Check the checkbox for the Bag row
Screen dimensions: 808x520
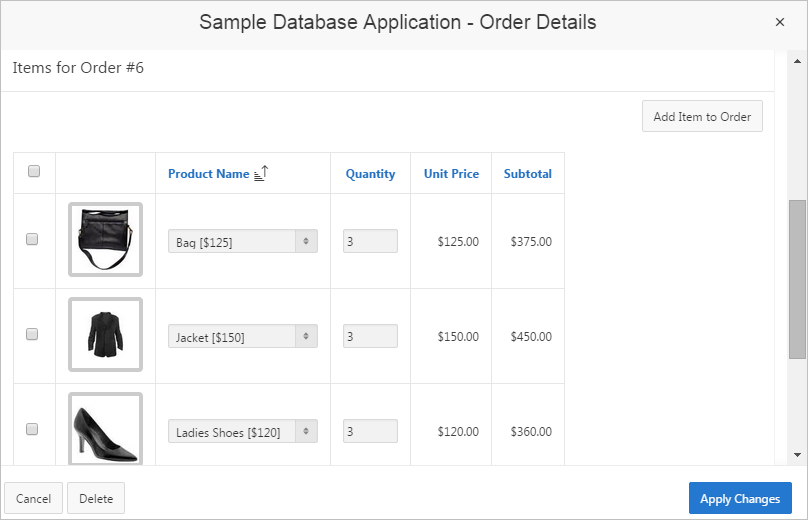pos(32,240)
